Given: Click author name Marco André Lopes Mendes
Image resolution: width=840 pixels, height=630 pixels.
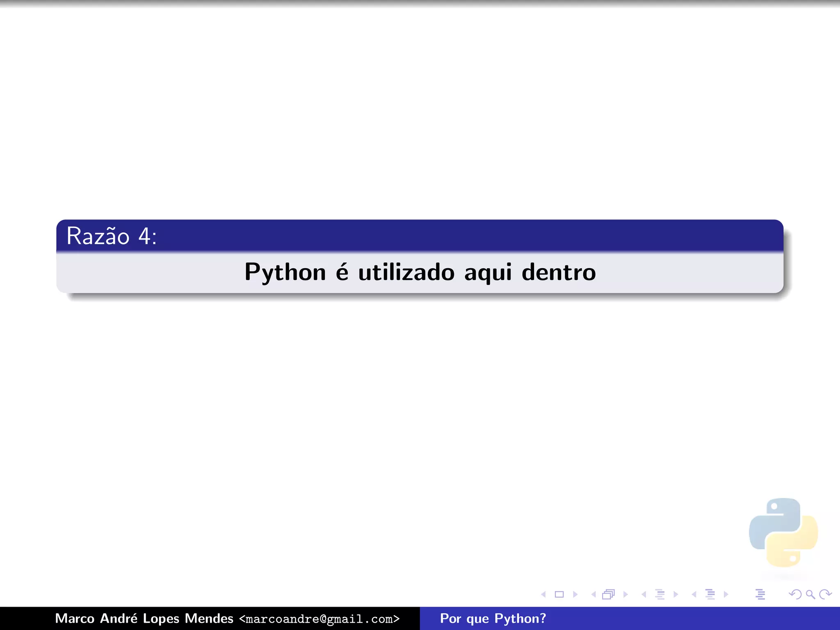Looking at the screenshot, I should (x=144, y=619).
